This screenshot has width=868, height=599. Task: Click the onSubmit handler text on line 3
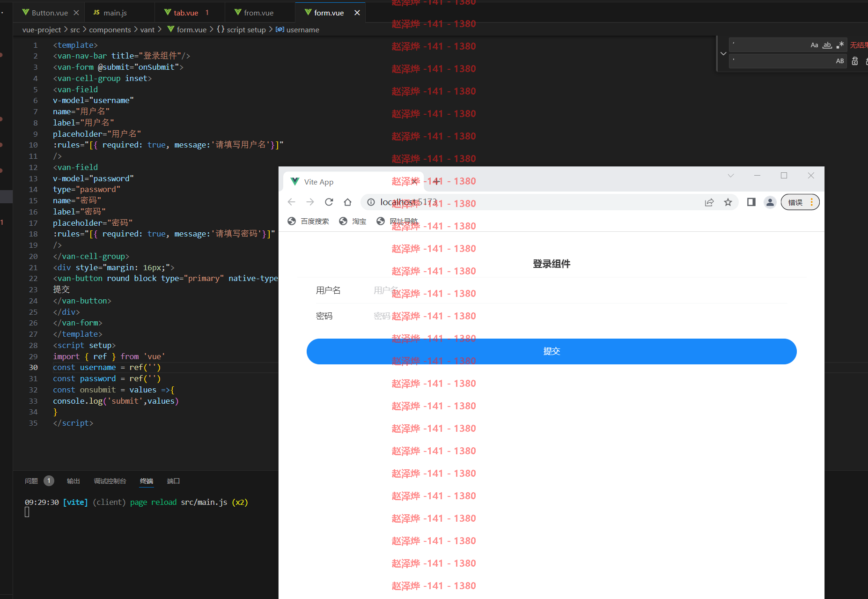tap(157, 67)
